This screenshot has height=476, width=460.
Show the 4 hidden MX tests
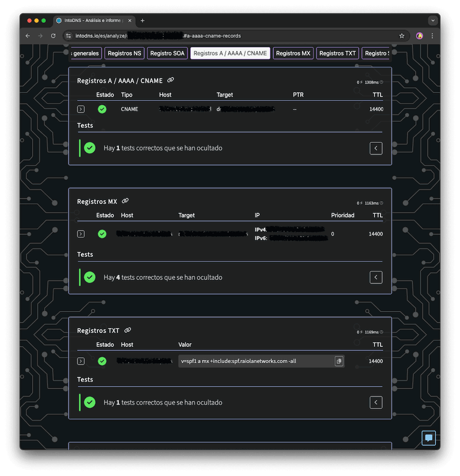[x=376, y=277]
